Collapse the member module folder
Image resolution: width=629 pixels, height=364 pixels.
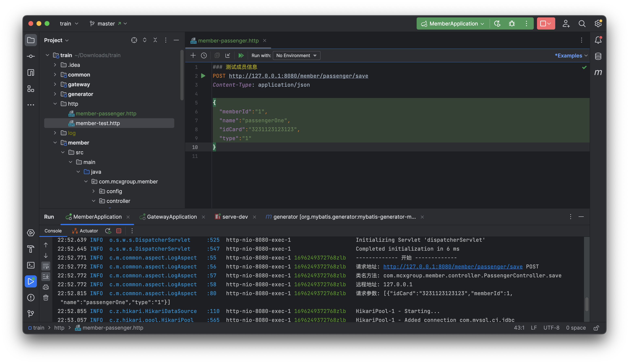point(55,143)
